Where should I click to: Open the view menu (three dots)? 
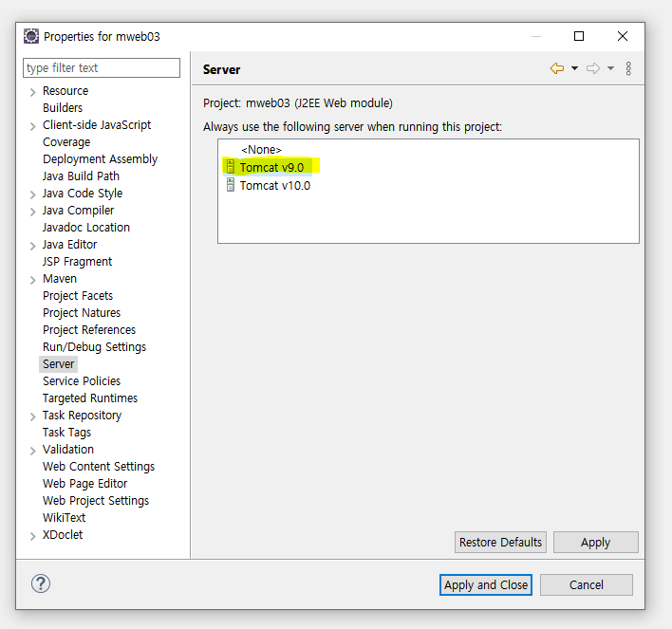click(x=628, y=68)
